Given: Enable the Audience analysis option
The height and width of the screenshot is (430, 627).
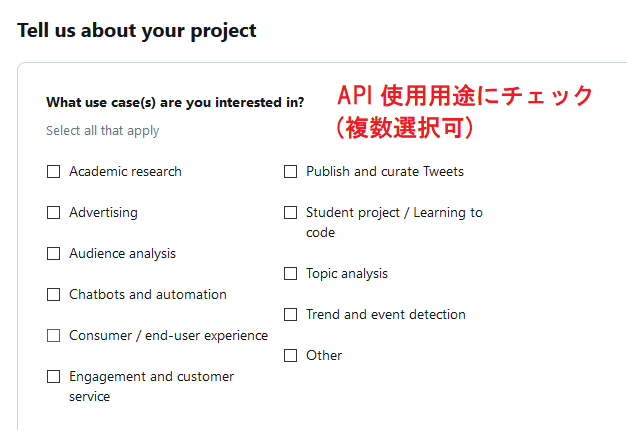Looking at the screenshot, I should (54, 254).
